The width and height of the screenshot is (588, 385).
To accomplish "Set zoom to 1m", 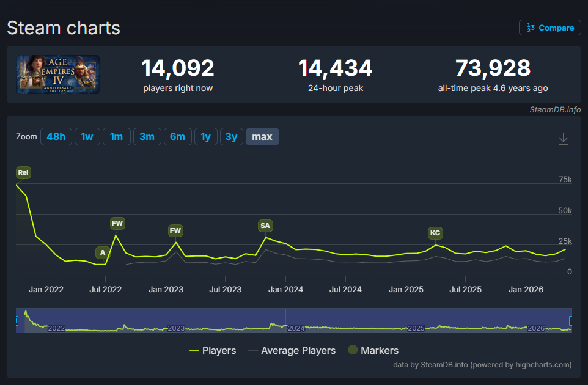I will pos(116,136).
